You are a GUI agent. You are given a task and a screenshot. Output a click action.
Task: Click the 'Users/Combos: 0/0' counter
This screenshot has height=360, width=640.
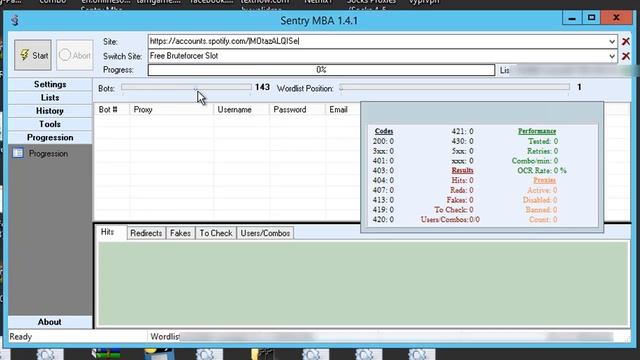tap(450, 220)
